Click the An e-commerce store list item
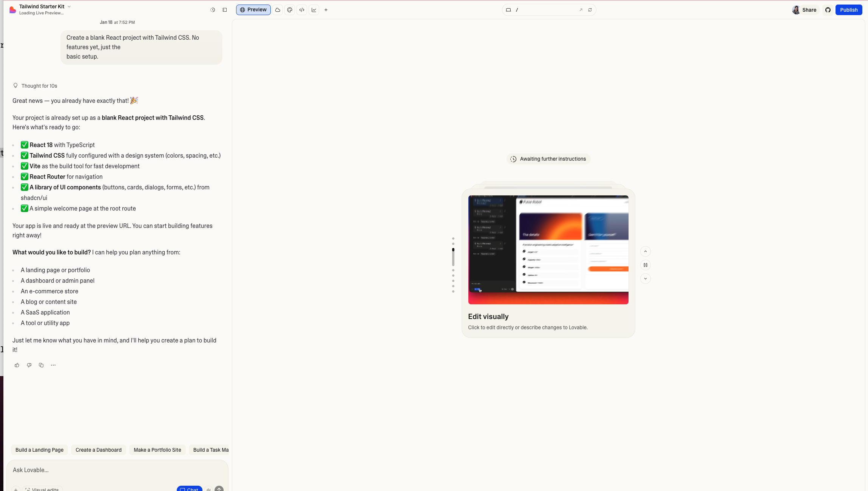 pyautogui.click(x=49, y=291)
